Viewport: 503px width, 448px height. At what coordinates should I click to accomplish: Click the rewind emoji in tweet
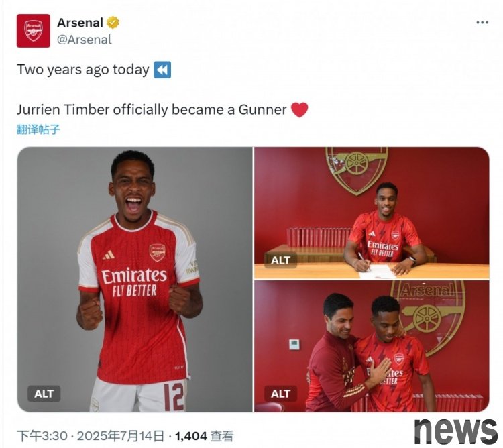point(162,70)
